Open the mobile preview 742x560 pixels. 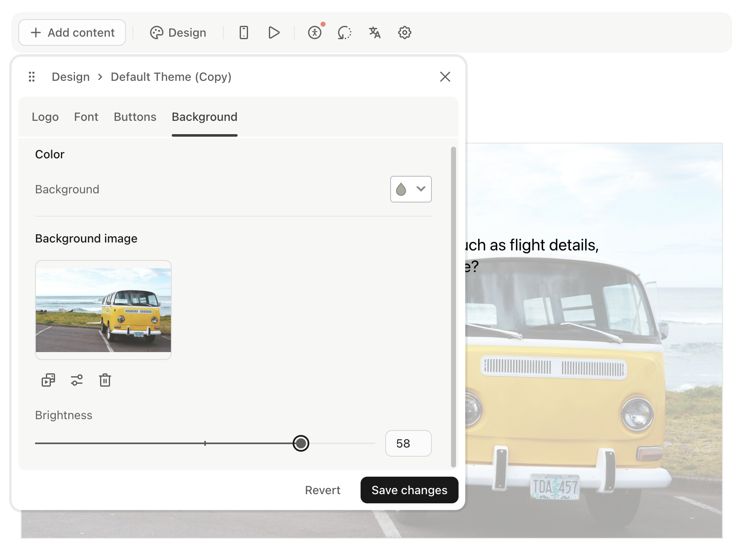pyautogui.click(x=244, y=32)
